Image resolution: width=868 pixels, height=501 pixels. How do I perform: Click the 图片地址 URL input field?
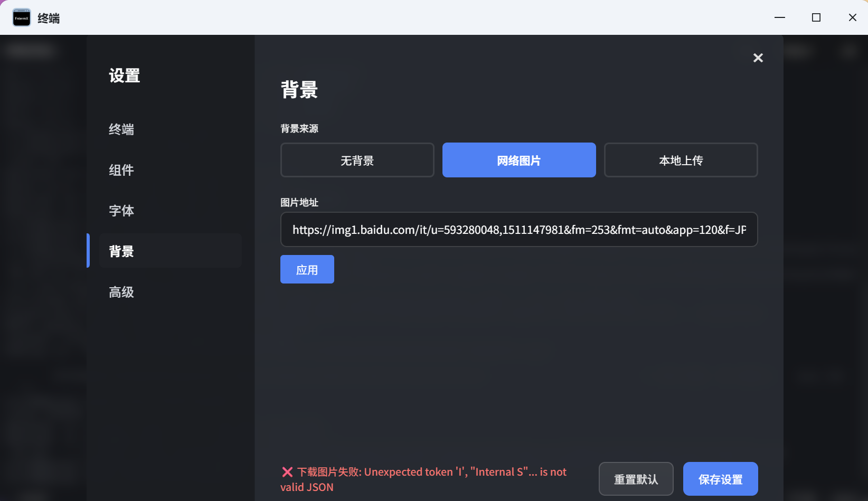coord(518,230)
